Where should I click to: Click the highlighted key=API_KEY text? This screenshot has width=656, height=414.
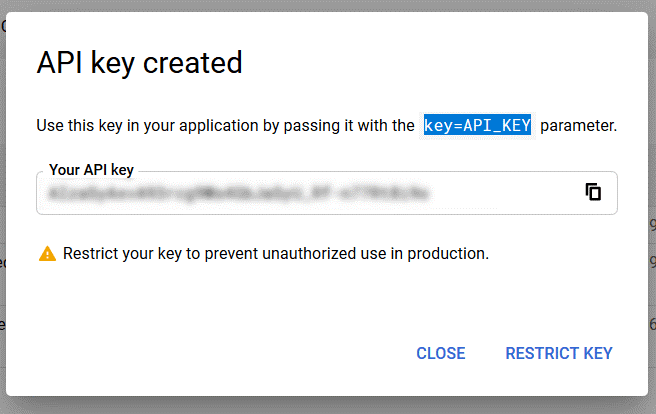[x=477, y=126]
